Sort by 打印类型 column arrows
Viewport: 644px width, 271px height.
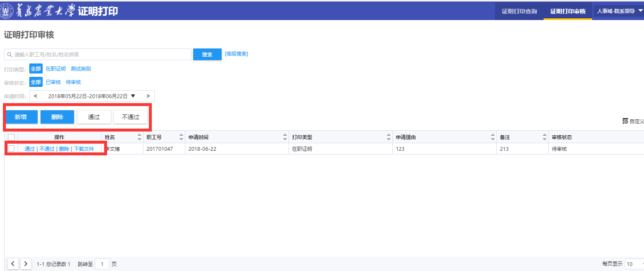[x=388, y=137]
